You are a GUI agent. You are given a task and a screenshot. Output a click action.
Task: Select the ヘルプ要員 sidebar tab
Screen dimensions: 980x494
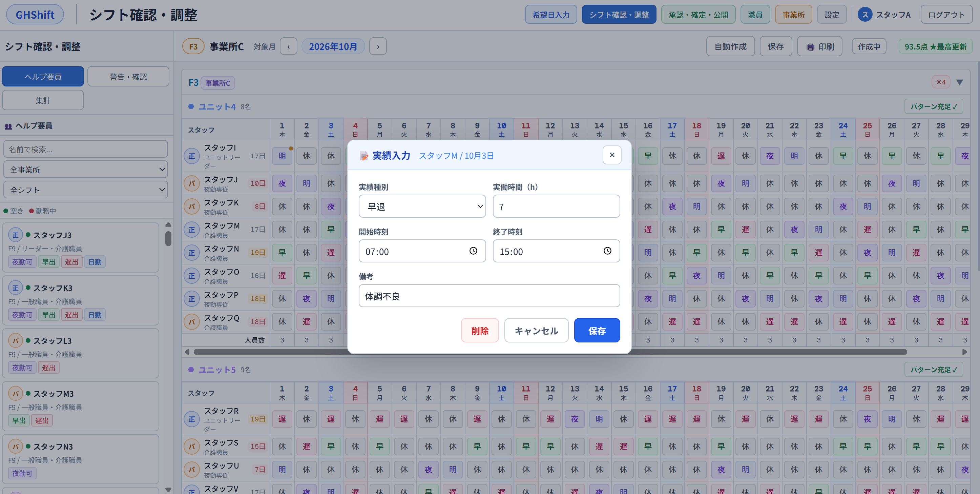(x=43, y=77)
